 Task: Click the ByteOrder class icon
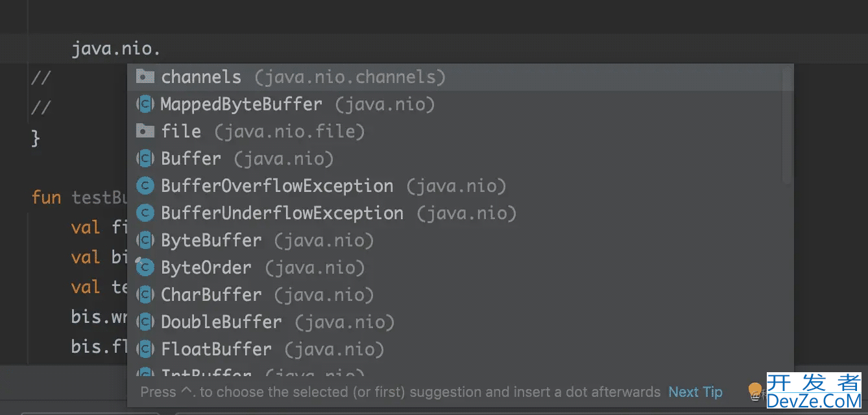[145, 267]
